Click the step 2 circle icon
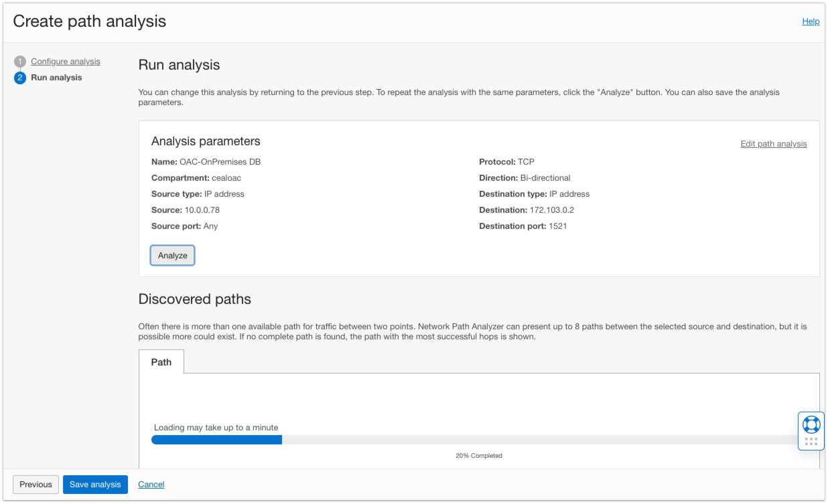This screenshot has width=828, height=504. point(20,78)
